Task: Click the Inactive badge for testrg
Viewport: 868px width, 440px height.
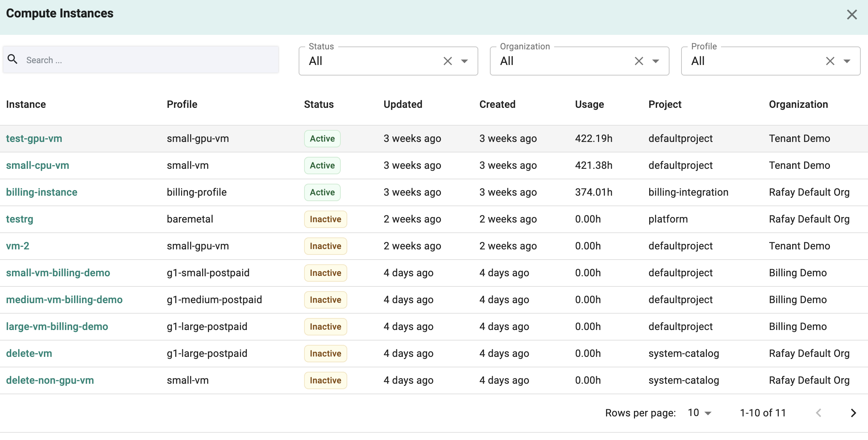Action: [x=325, y=219]
